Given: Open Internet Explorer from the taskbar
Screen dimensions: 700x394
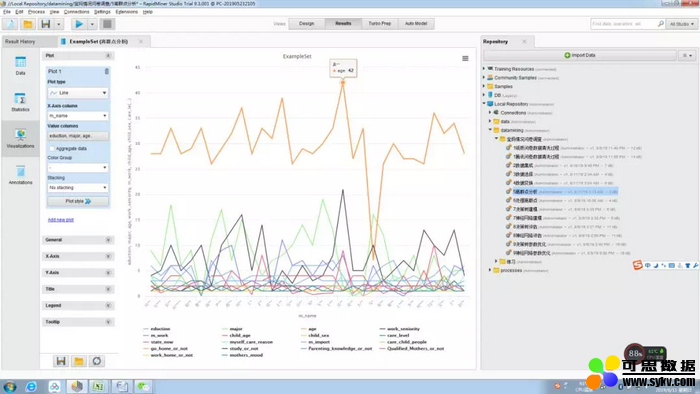Looking at the screenshot, I should point(31,386).
